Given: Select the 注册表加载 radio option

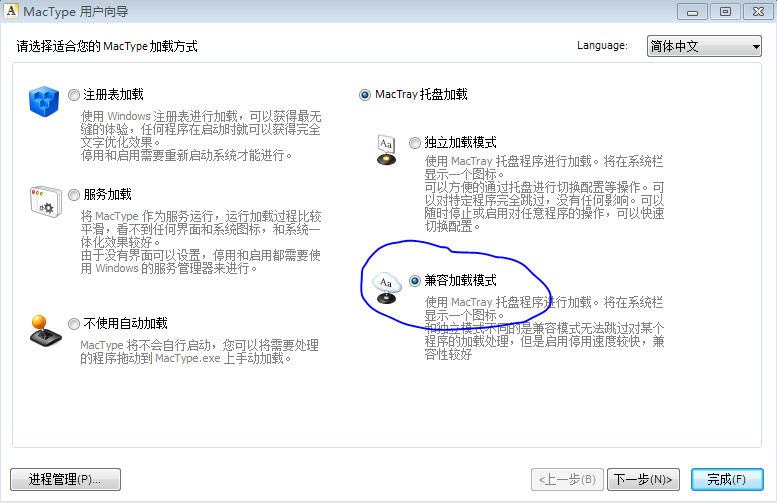Looking at the screenshot, I should point(74,95).
